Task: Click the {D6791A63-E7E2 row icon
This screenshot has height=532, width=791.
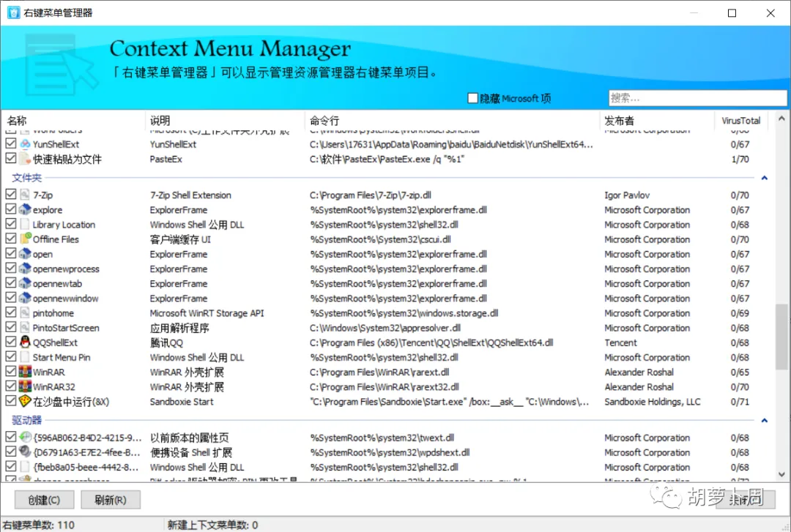Action: 25,452
